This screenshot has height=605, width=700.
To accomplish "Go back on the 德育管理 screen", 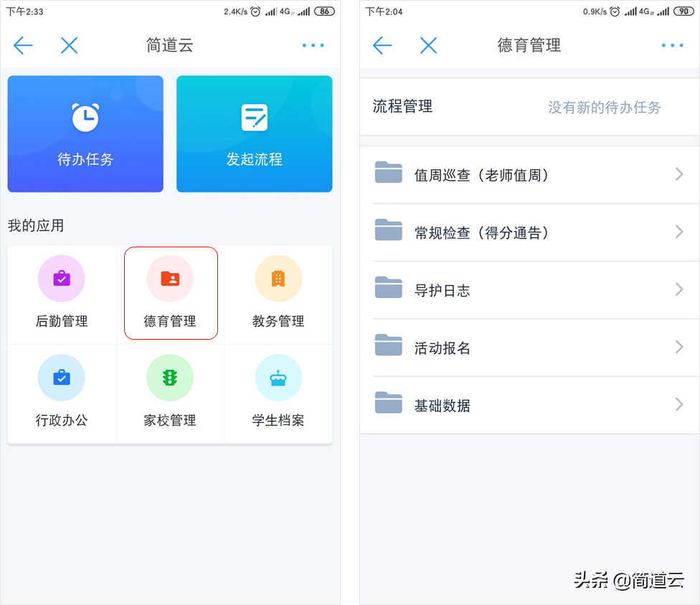I will 382,45.
